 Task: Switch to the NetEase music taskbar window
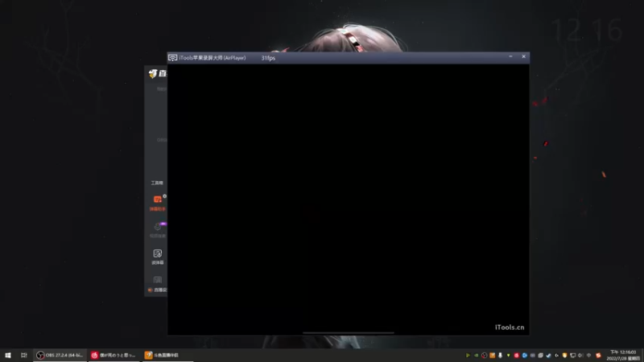[x=114, y=355]
